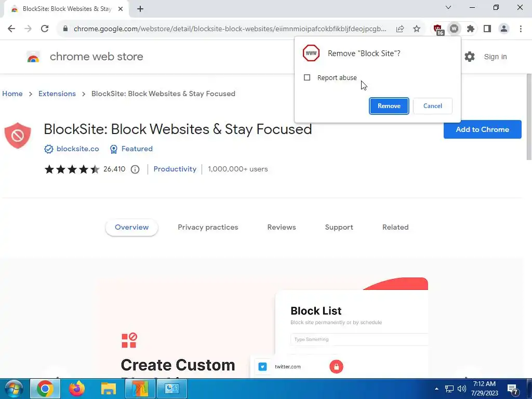Click the Block Site extension toolbar icon
Viewport: 532px width, 399px height.
tap(454, 29)
